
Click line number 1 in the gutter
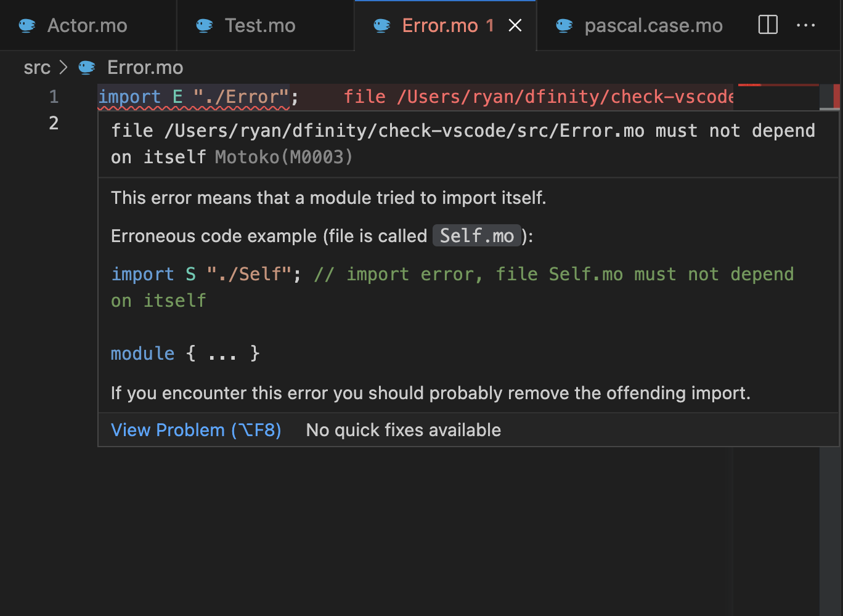point(54,97)
